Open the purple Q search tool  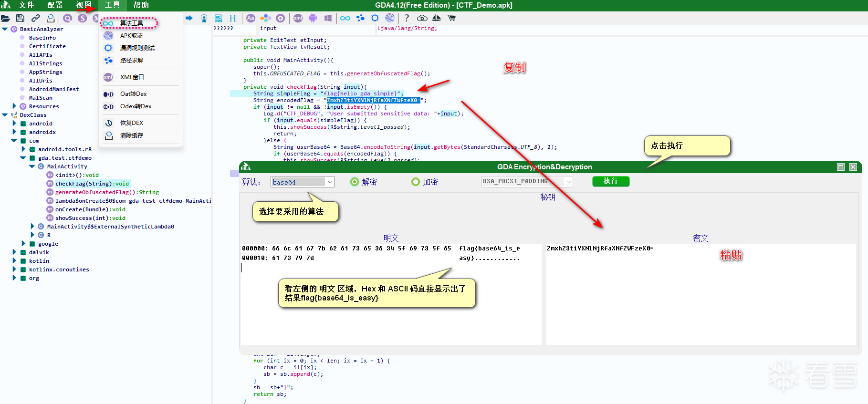pos(68,18)
